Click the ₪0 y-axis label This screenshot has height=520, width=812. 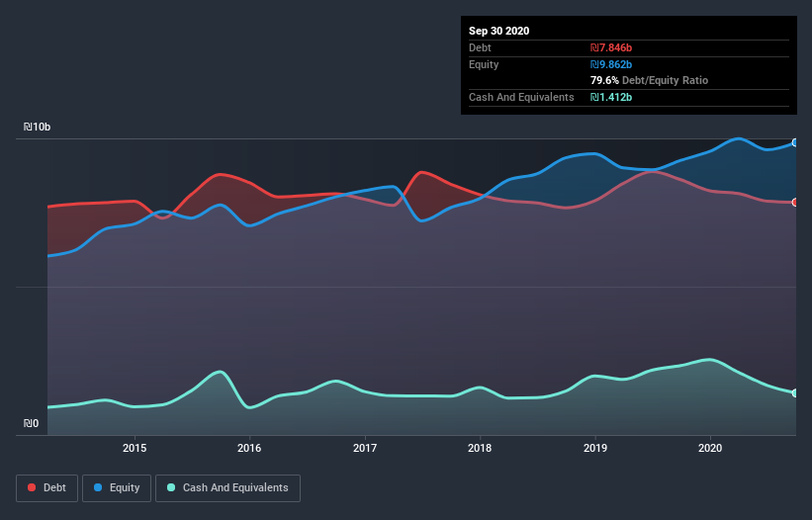(x=31, y=423)
